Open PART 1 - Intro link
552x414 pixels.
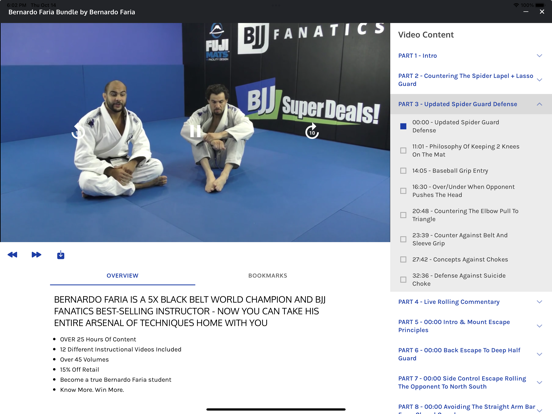click(x=418, y=56)
